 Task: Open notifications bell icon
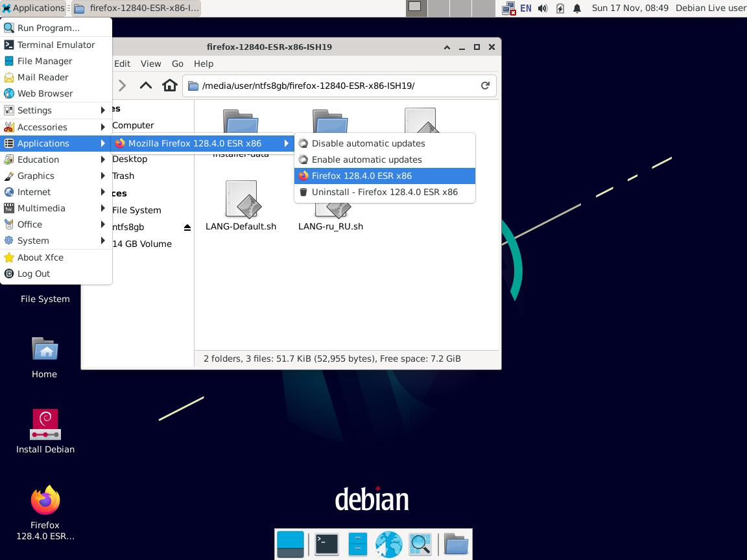pos(577,8)
